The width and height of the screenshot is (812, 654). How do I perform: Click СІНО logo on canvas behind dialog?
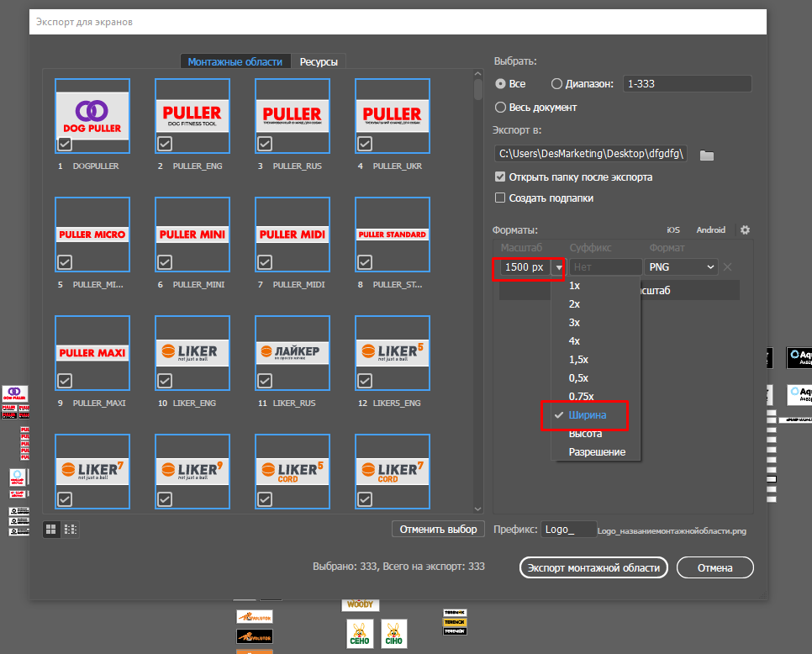[393, 634]
